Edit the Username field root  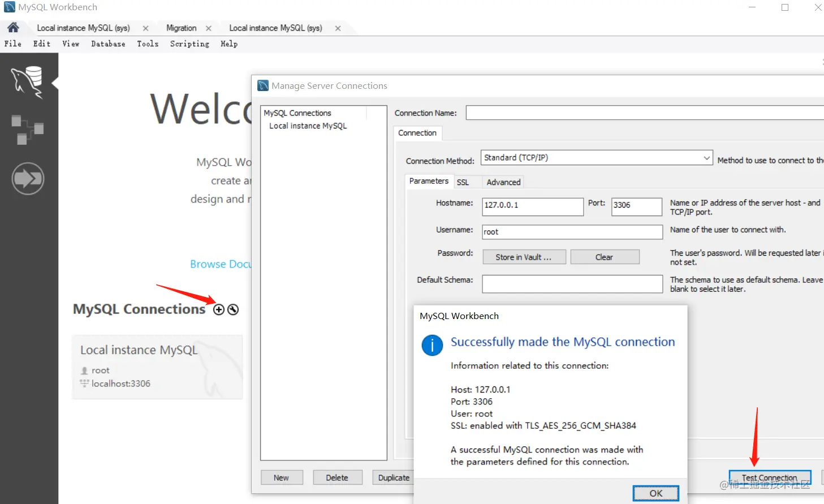pyautogui.click(x=572, y=232)
